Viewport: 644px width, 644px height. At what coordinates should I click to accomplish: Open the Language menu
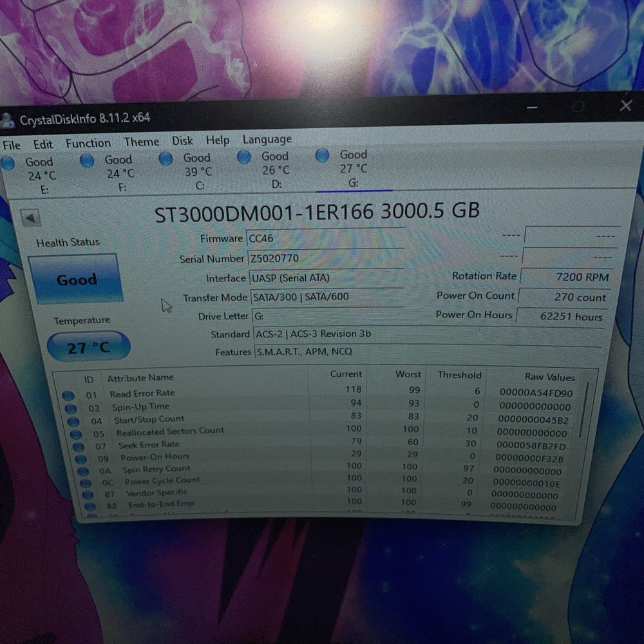[267, 139]
